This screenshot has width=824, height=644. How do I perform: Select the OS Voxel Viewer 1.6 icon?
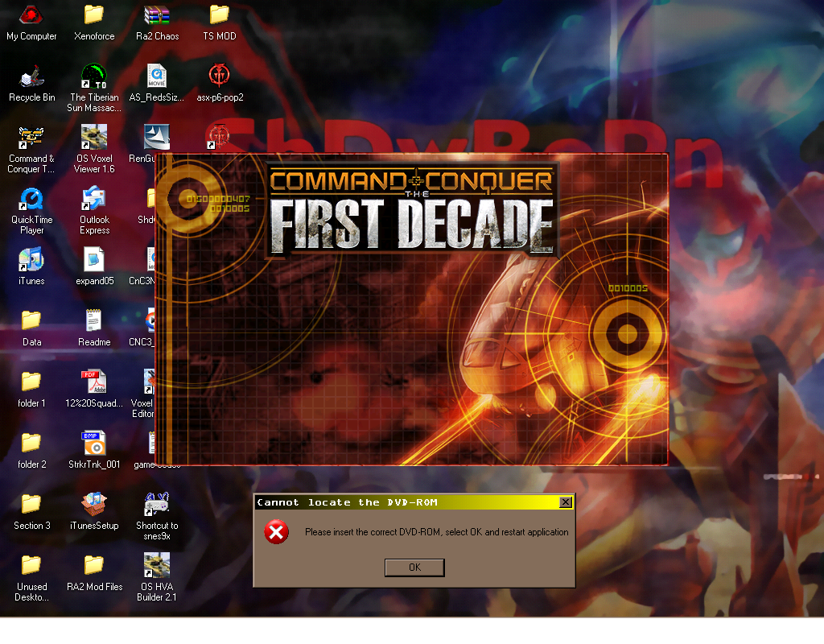pyautogui.click(x=94, y=138)
